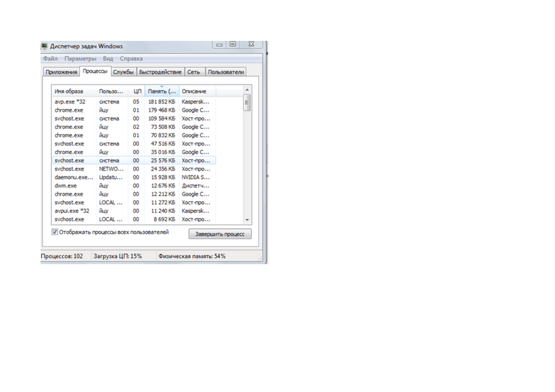The width and height of the screenshot is (555, 392).
Task: Select chrome.exe using 179 468 КБ
Action: coord(134,110)
